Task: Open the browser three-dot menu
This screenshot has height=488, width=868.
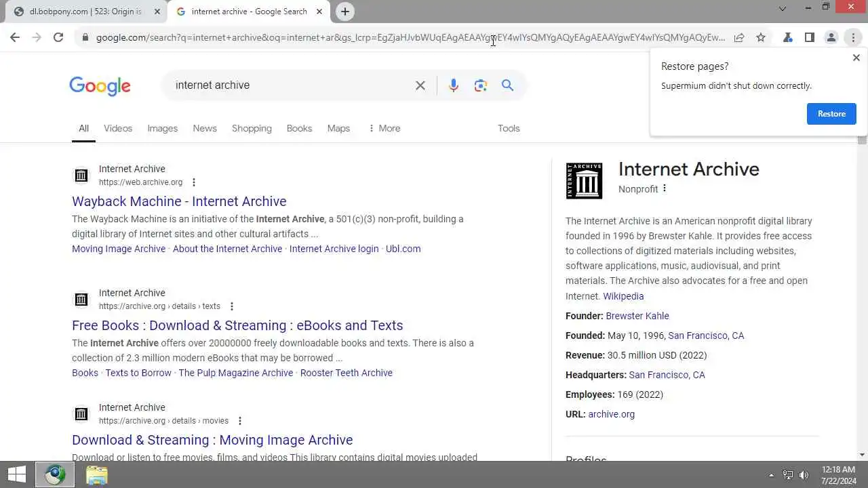Action: [x=853, y=37]
